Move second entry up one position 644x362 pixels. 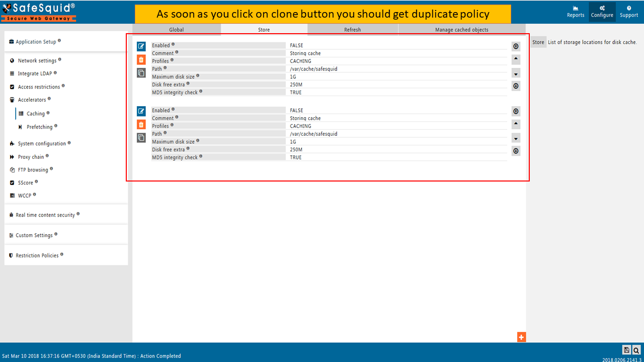click(x=516, y=124)
